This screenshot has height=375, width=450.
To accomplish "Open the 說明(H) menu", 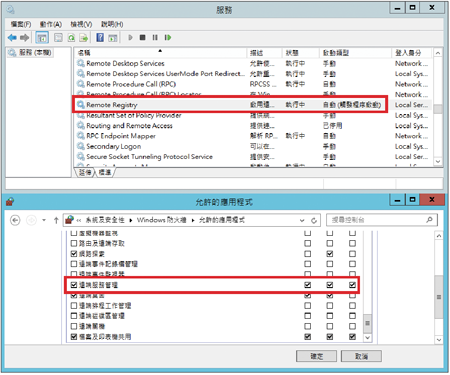I will 112,24.
